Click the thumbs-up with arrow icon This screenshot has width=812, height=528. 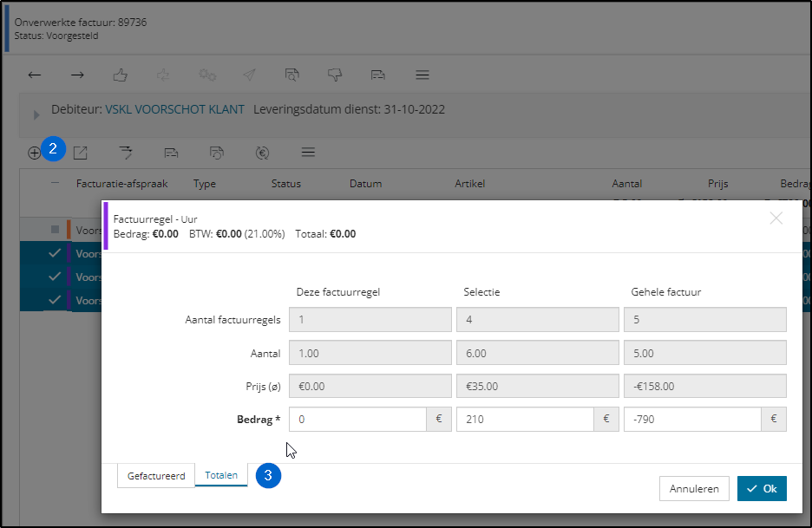coord(163,75)
